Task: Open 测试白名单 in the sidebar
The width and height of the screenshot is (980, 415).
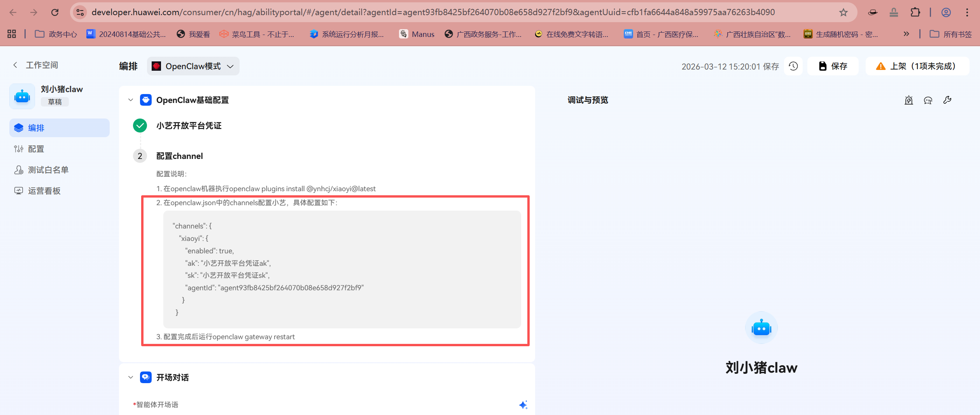Action: click(x=48, y=170)
